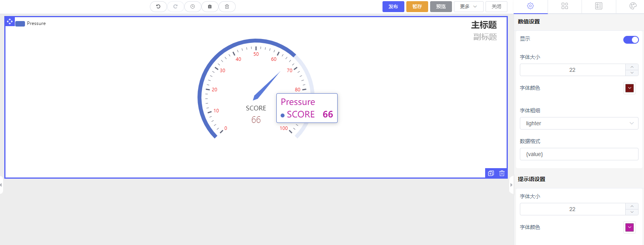Collapse the right panel with the arrow handle

tap(511, 185)
